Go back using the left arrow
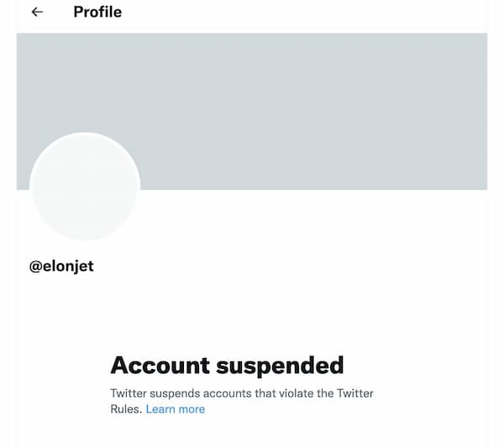Screen dimensions: 504x448 click(x=37, y=13)
